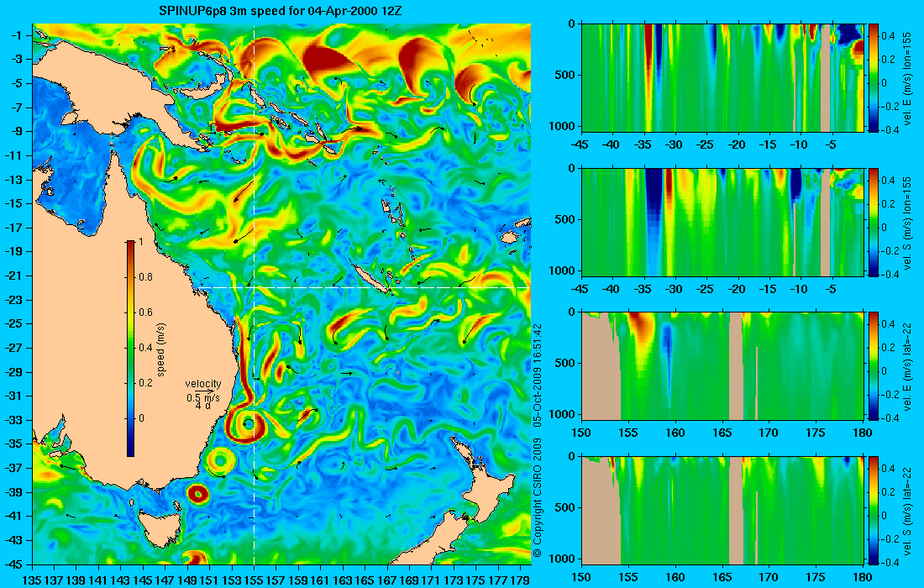Click longitude 179 on the map axis
The height and width of the screenshot is (588, 924).
click(520, 580)
